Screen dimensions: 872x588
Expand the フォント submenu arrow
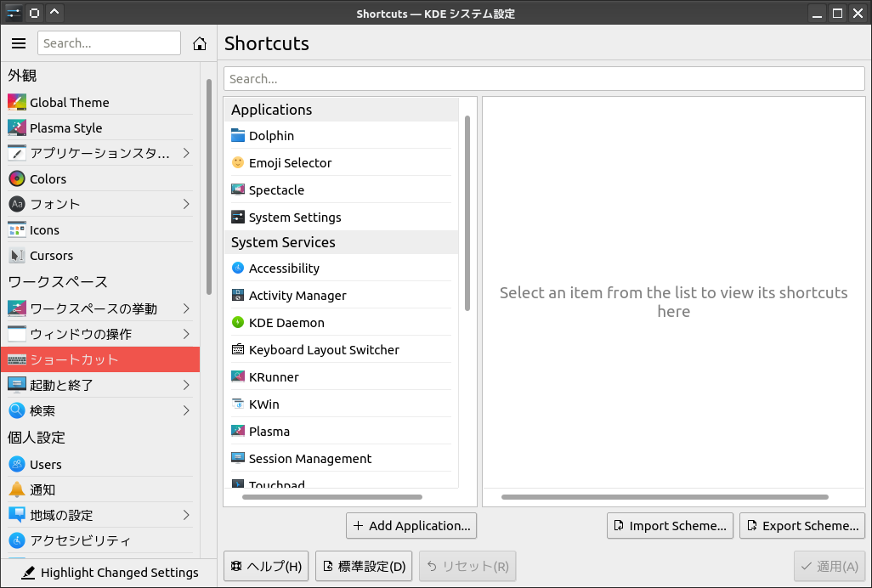coord(186,205)
